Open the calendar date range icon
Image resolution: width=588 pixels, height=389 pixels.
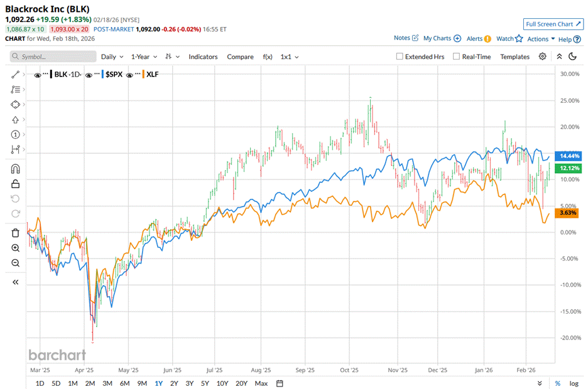pos(280,383)
